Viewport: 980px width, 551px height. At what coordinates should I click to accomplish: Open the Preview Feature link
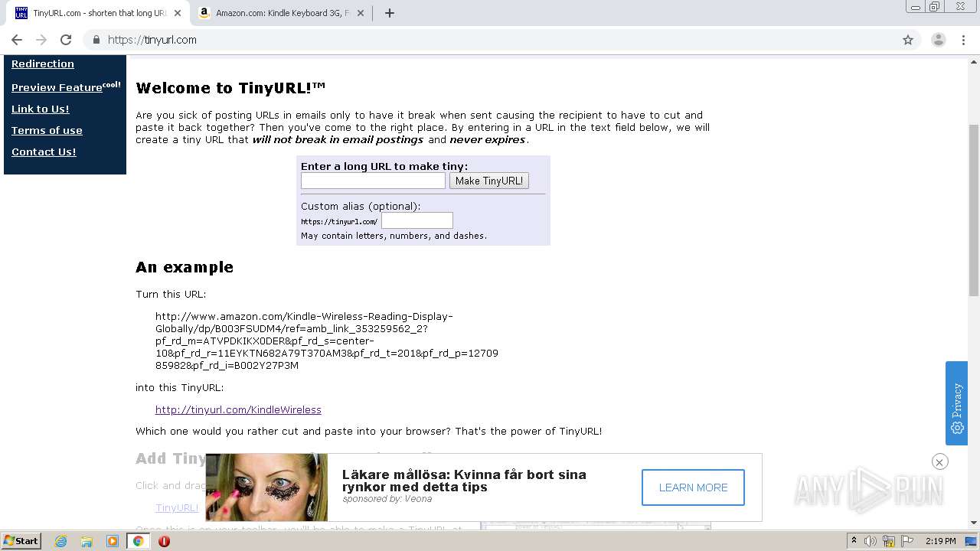57,87
